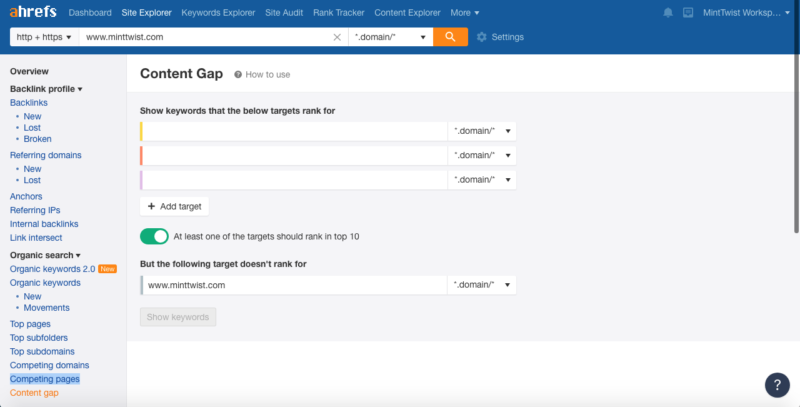Open the mode dropdown for the orange target
Screen dimensions: 800x407
click(x=482, y=156)
